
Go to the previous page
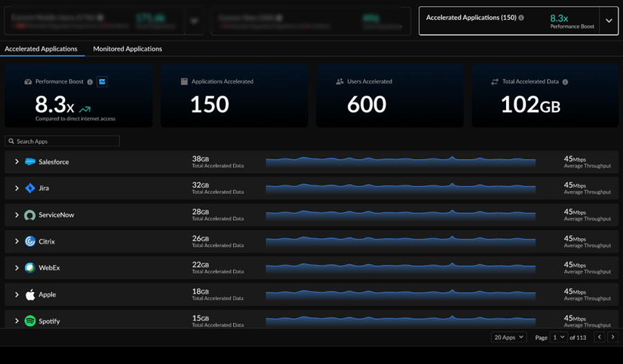pyautogui.click(x=599, y=338)
